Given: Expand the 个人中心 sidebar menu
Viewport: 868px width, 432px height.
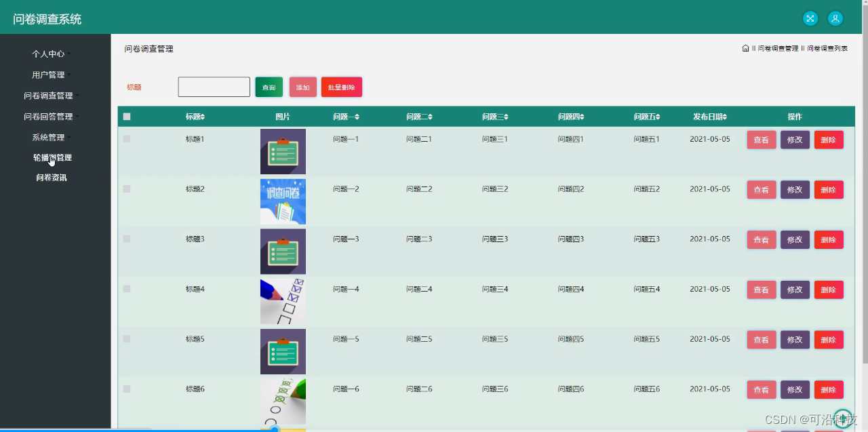Looking at the screenshot, I should click(52, 54).
